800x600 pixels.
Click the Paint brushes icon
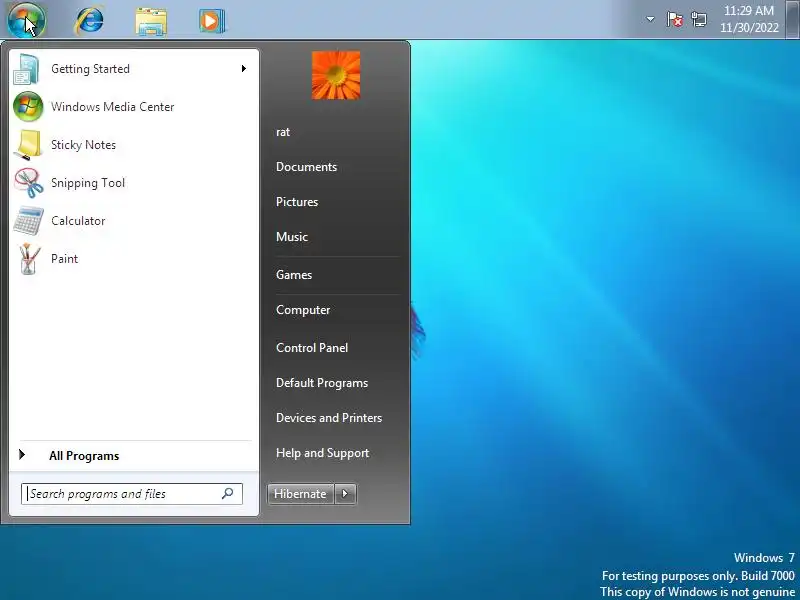28,259
